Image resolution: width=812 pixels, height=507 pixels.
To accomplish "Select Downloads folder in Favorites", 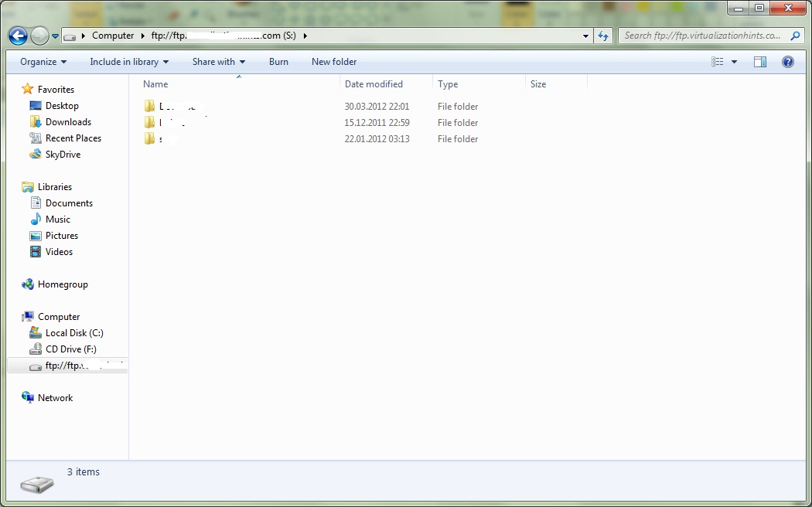I will [67, 122].
